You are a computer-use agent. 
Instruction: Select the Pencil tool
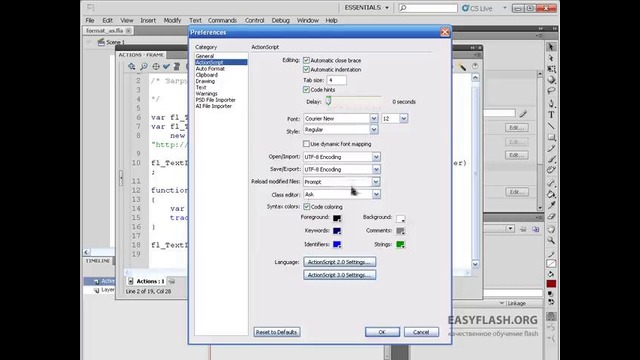tap(551, 148)
